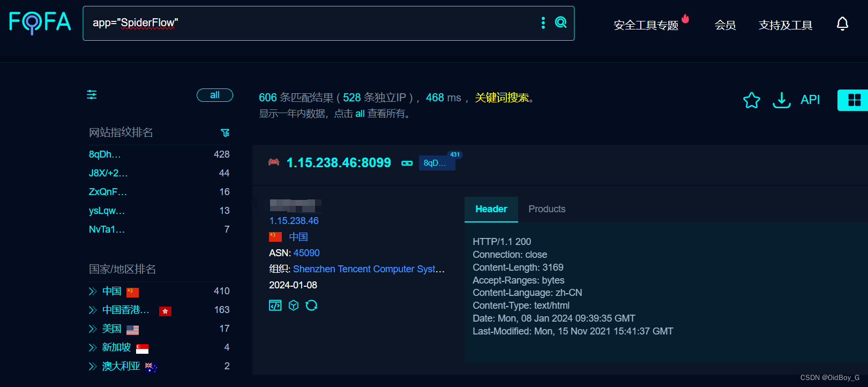868x387 pixels.
Task: Click the IP link 1.15.238.46
Action: coord(294,221)
